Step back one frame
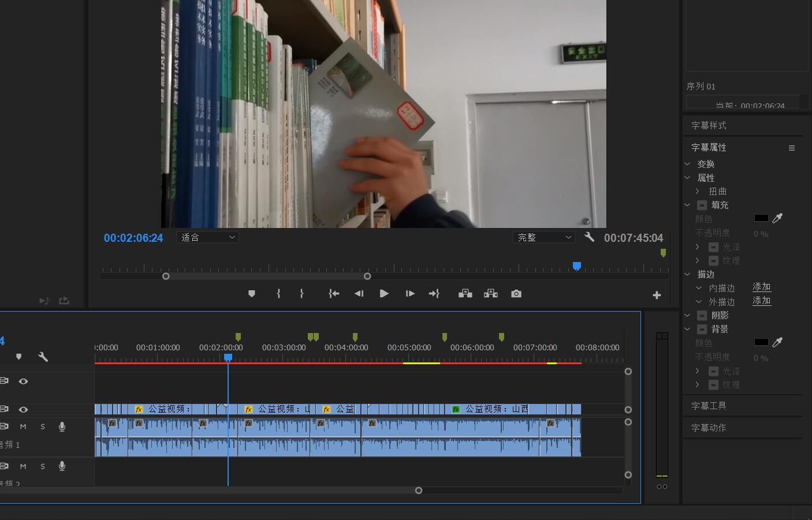The image size is (812, 520). (359, 294)
